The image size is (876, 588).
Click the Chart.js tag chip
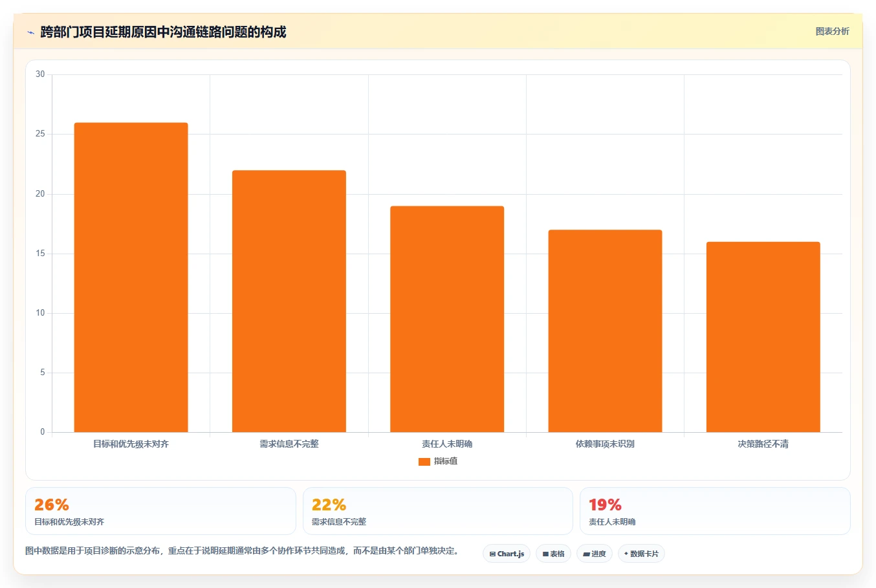coord(507,554)
